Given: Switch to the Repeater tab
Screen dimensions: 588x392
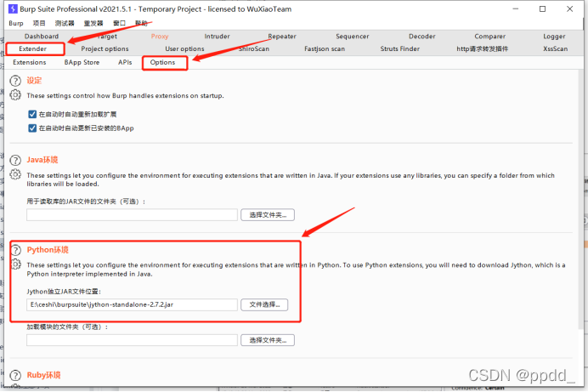Looking at the screenshot, I should pyautogui.click(x=282, y=37).
